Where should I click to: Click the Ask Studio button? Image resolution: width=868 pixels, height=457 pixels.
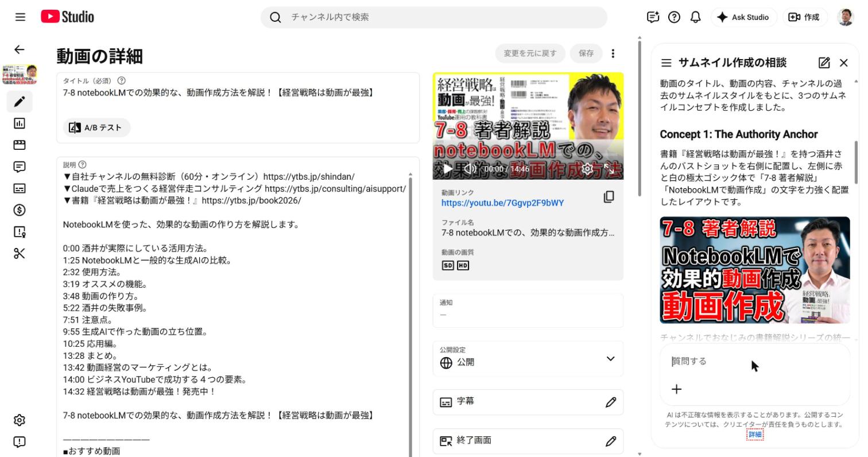pyautogui.click(x=743, y=17)
